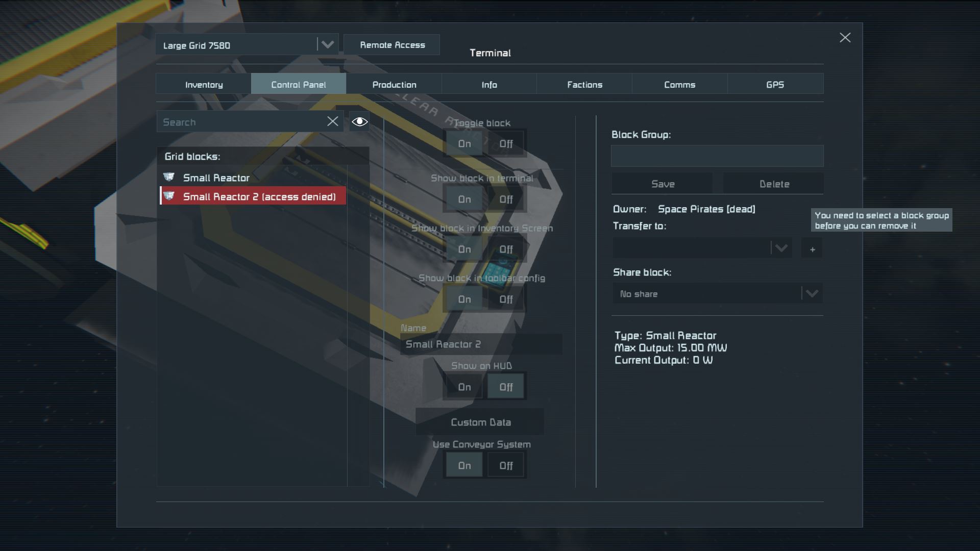Click the Small Reactor block icon

[x=169, y=177]
